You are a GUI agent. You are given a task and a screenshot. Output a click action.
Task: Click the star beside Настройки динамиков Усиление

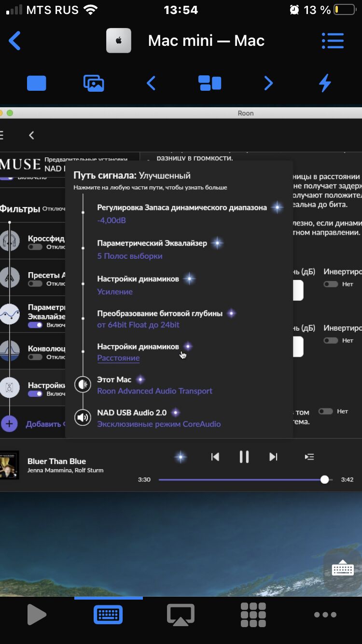click(189, 279)
